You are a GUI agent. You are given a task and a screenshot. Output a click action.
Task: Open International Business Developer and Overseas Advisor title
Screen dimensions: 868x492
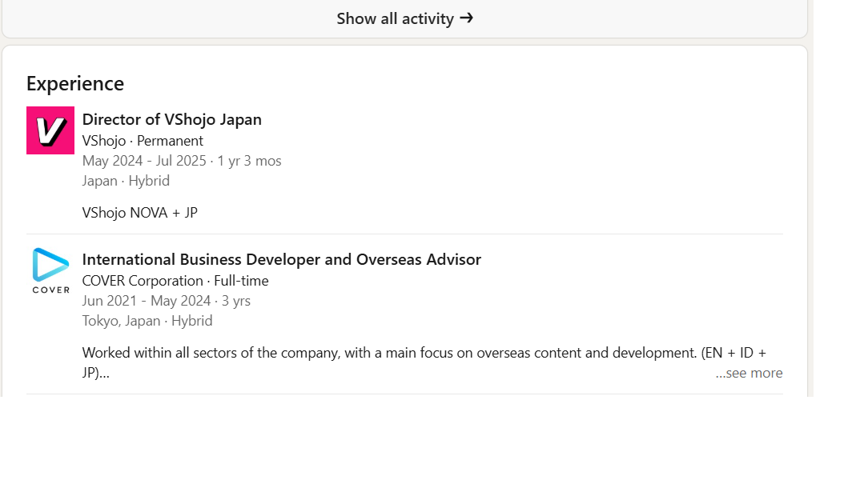(281, 259)
